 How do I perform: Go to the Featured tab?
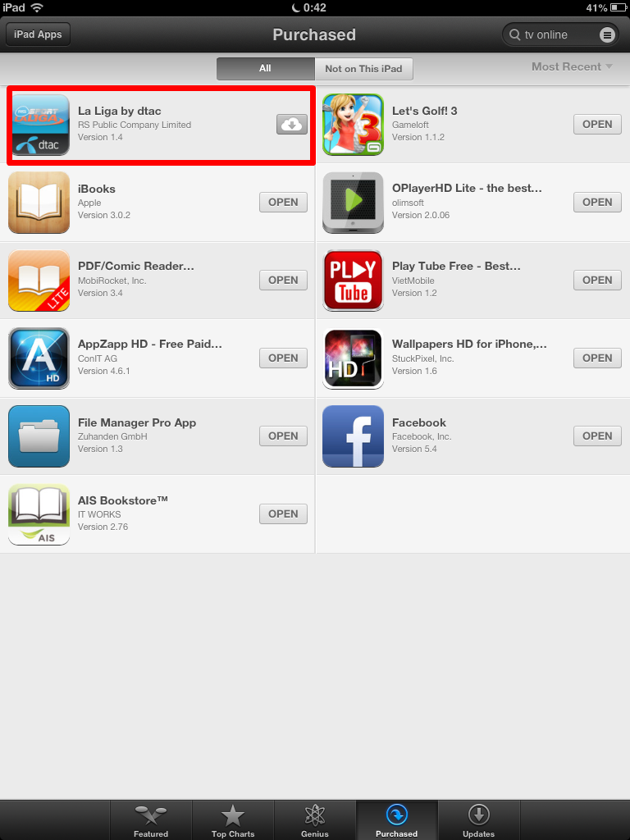coord(151,820)
